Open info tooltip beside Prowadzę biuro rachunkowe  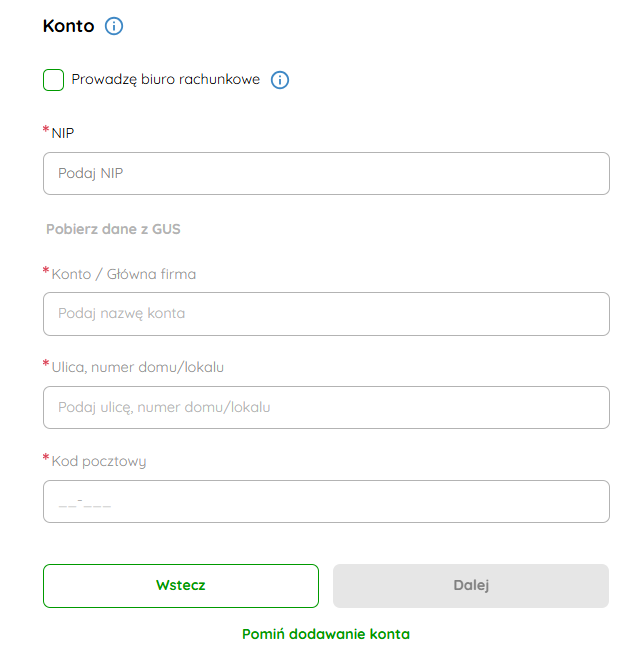pos(280,80)
